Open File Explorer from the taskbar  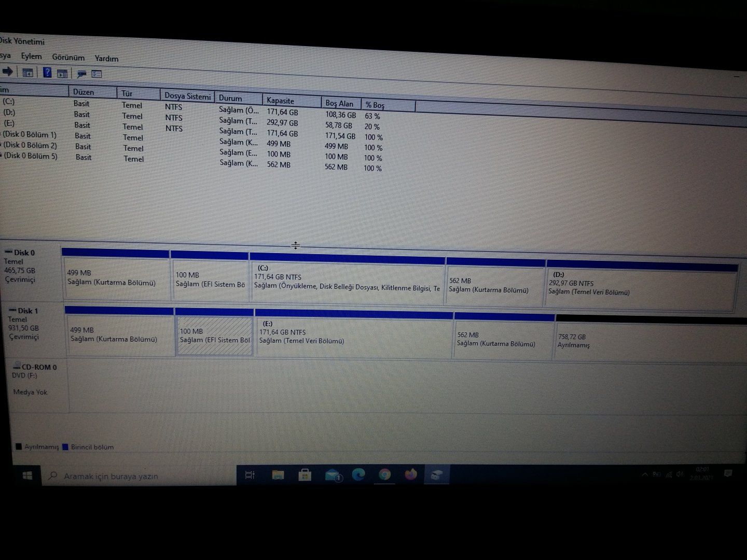point(278,475)
